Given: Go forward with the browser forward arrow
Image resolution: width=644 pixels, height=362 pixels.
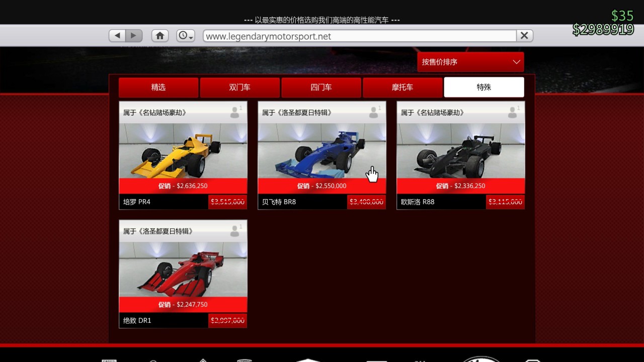Looking at the screenshot, I should pyautogui.click(x=134, y=36).
